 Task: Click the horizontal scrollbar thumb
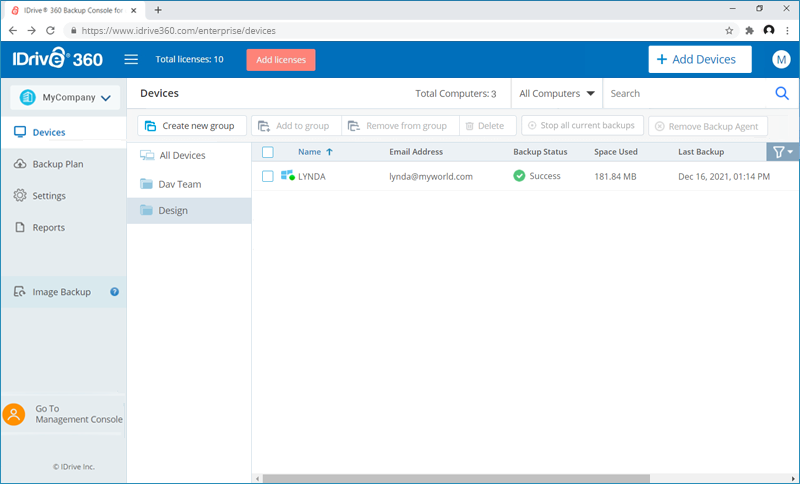[457, 479]
